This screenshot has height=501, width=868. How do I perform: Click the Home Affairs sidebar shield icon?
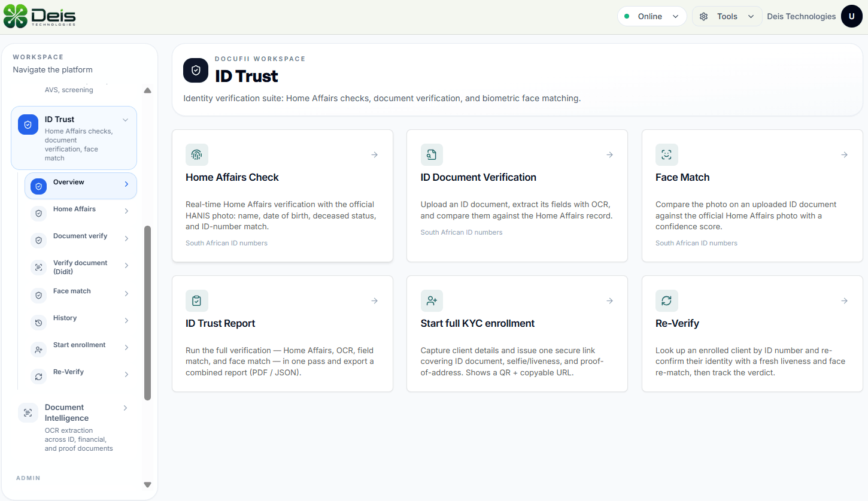click(38, 213)
